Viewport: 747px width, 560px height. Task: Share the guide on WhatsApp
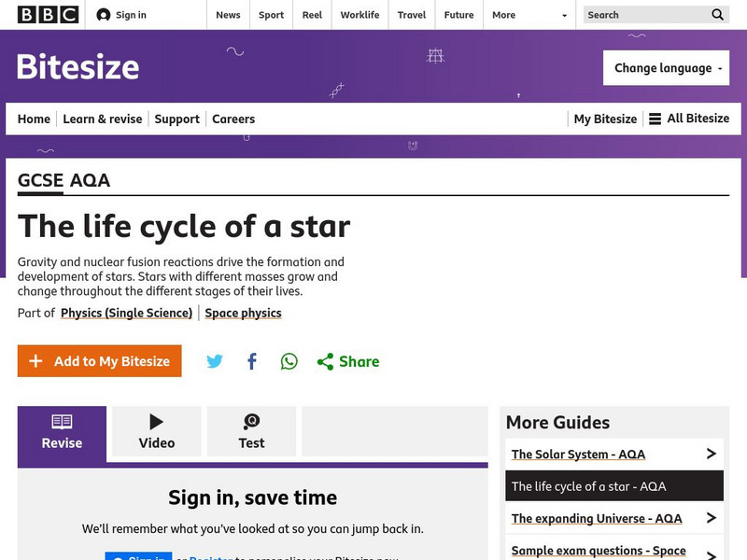pos(289,361)
